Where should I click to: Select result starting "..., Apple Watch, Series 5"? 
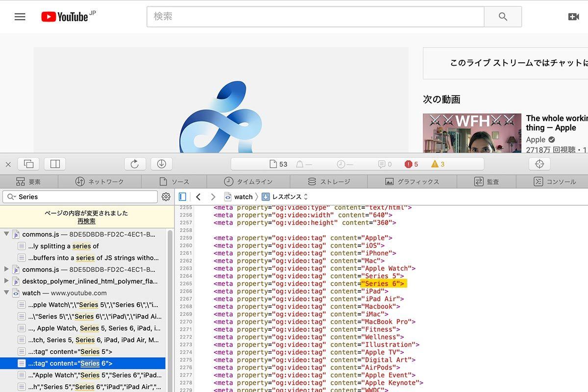[83, 328]
